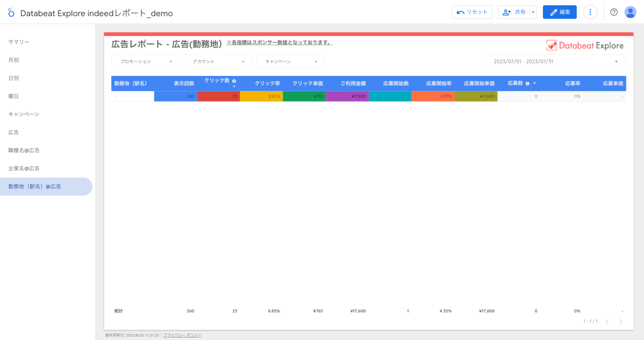
Task: Sort by 応募開始単価 column header
Action: 479,83
